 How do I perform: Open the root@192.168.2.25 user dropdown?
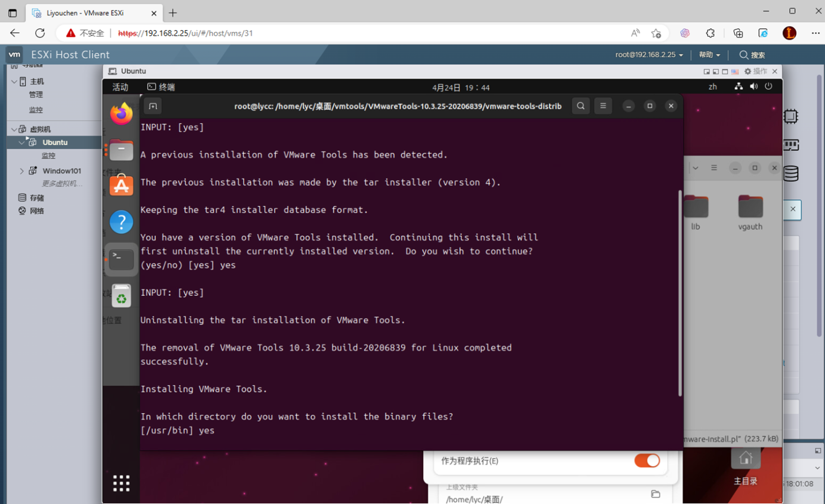[649, 55]
